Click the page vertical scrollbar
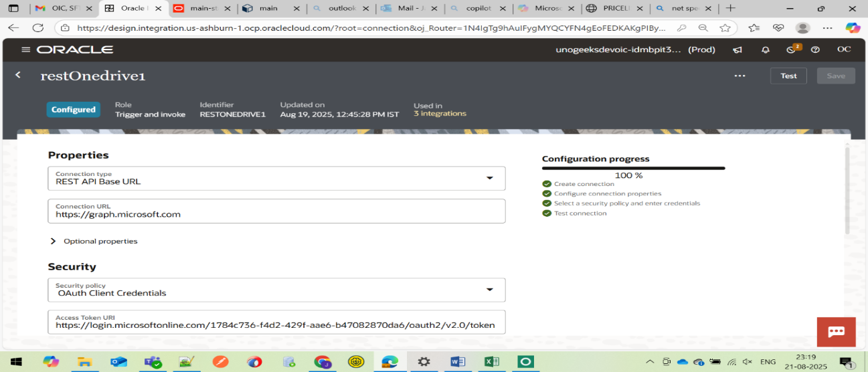 click(x=847, y=191)
